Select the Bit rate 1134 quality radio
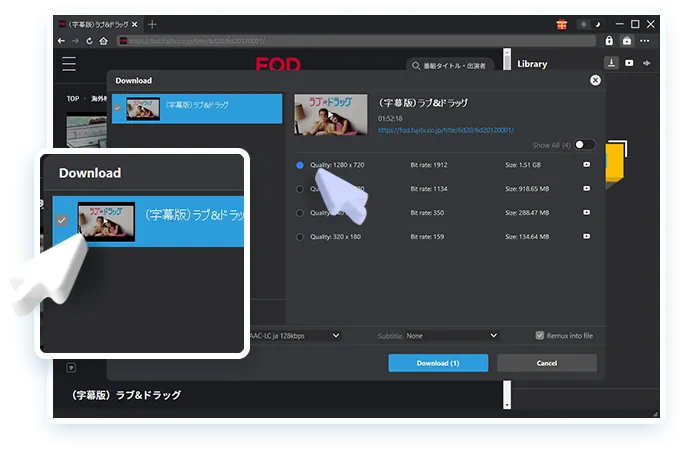The height and width of the screenshot is (449, 684). coord(300,189)
